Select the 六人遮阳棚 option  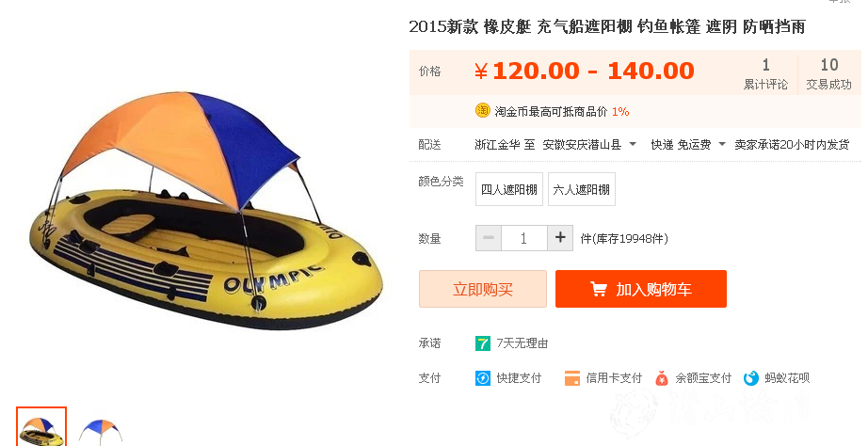pos(581,189)
